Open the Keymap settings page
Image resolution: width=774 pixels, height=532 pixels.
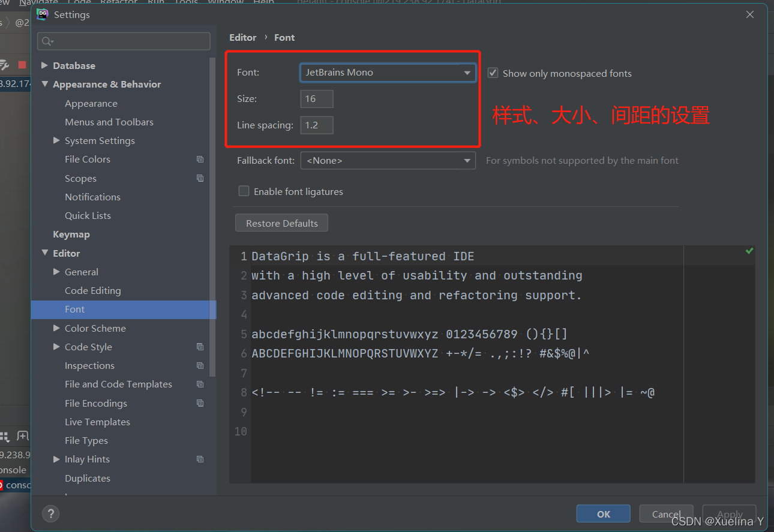coord(71,234)
